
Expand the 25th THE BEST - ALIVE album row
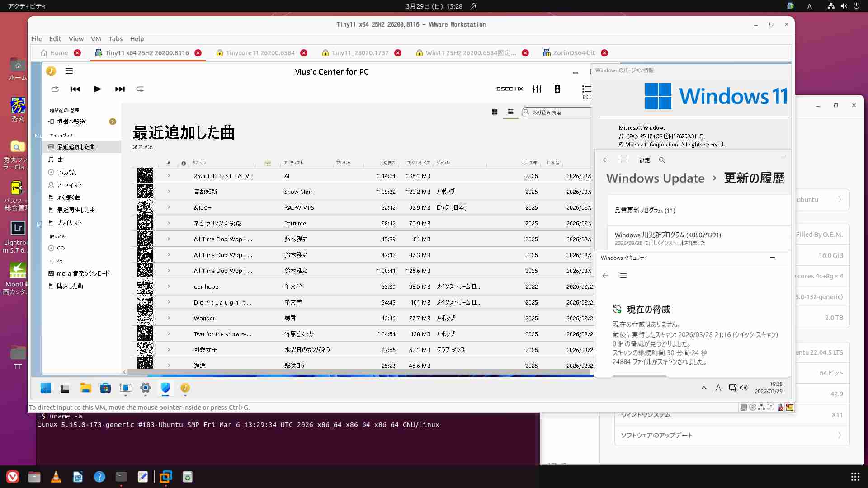coord(169,176)
